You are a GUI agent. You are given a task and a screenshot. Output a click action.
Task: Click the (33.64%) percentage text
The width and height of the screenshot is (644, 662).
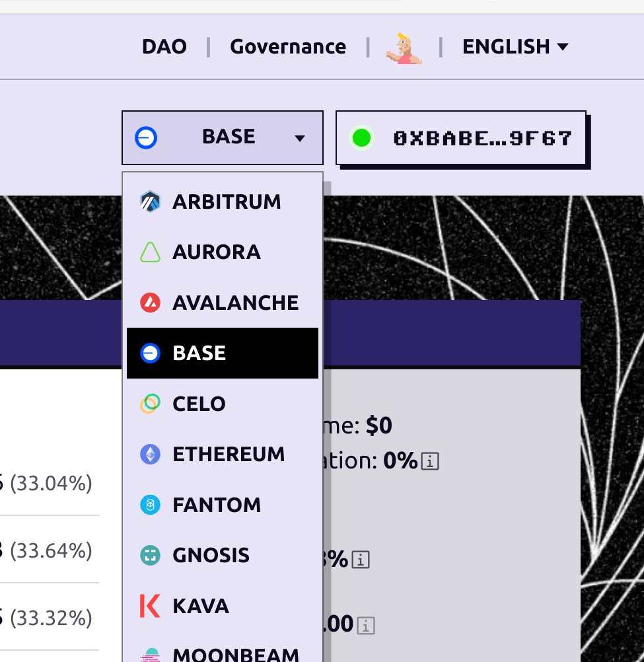point(51,550)
